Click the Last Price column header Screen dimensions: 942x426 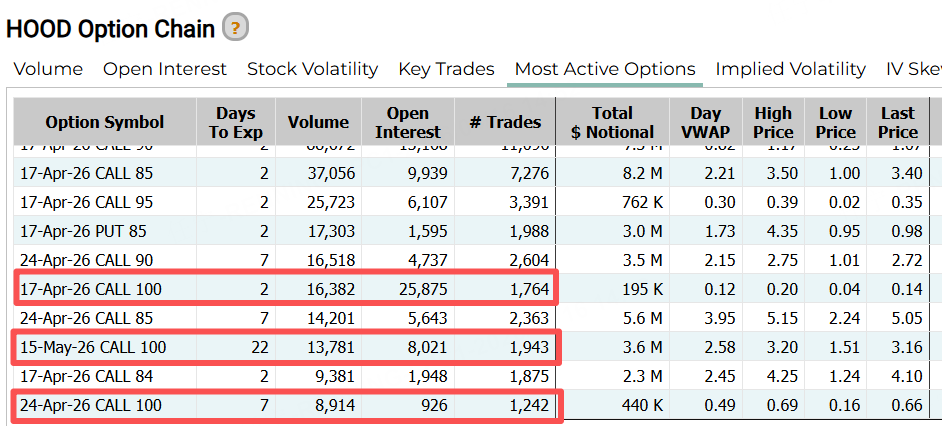[897, 122]
